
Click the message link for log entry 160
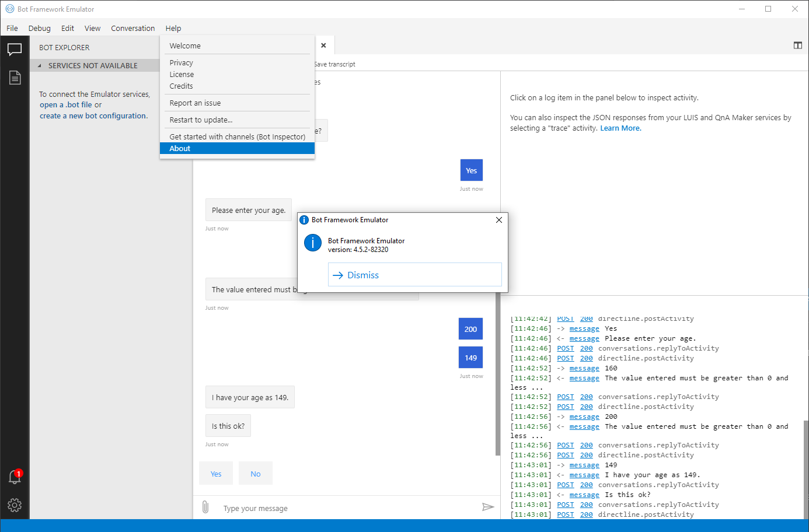point(584,368)
